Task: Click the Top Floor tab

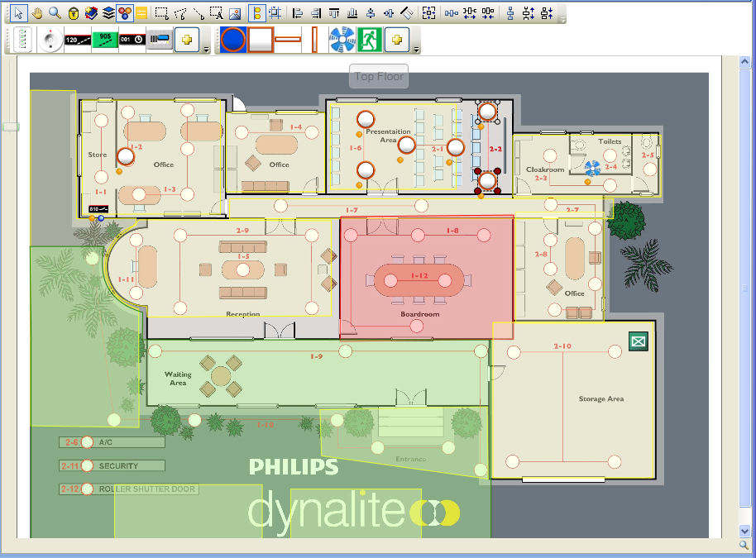Action: click(378, 75)
